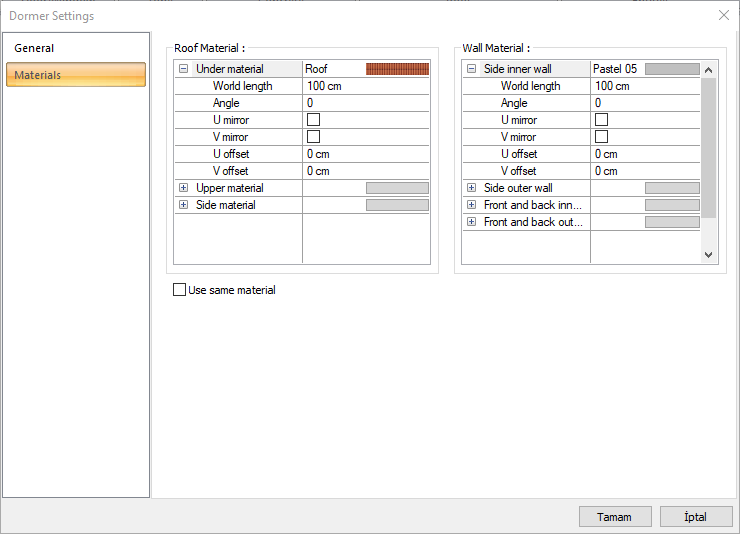Check the Use same material option
This screenshot has height=534, width=740.
point(180,290)
